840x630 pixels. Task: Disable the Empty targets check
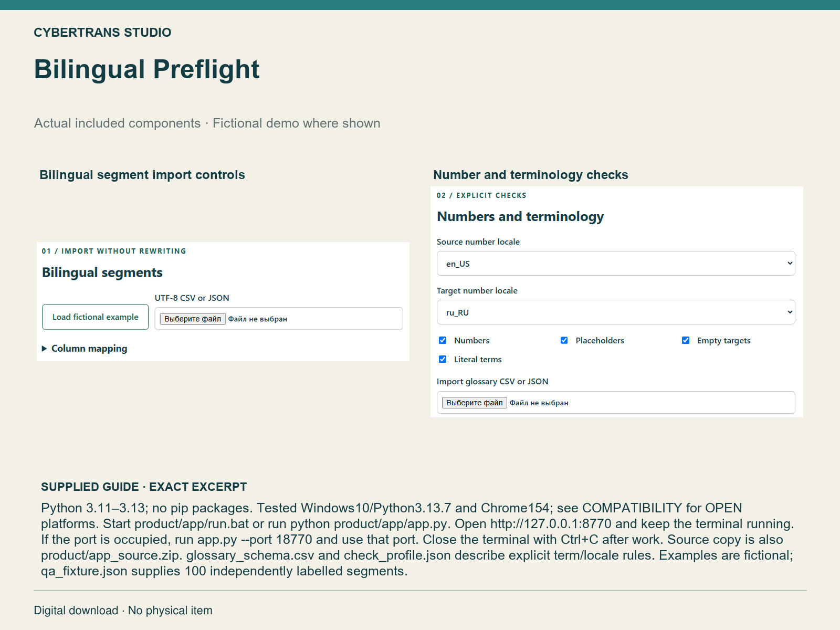(x=686, y=340)
